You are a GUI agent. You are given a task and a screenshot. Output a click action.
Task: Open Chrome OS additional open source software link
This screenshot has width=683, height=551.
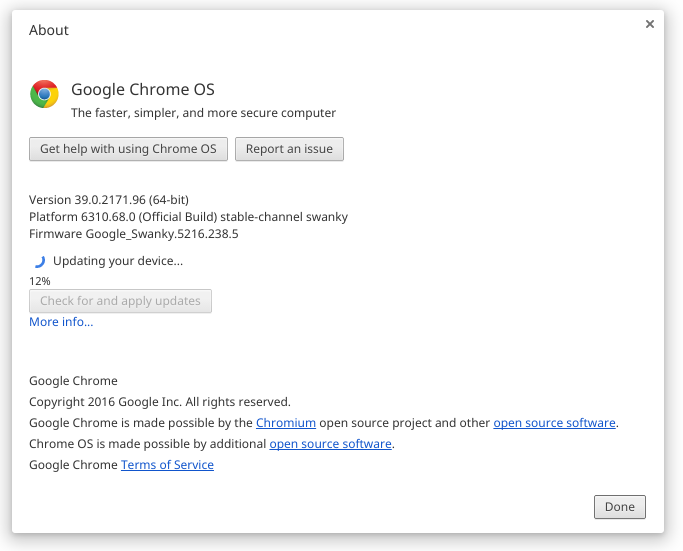(x=330, y=444)
